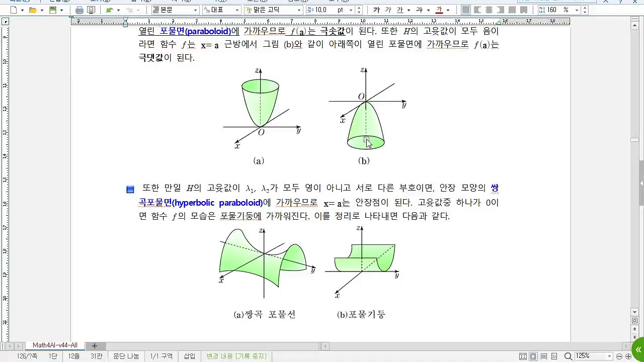Click the 126/?쪽 page indicator

pyautogui.click(x=27, y=356)
